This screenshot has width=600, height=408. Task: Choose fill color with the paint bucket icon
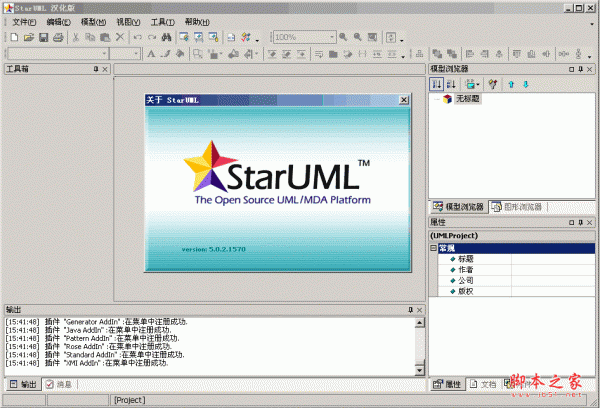point(180,54)
